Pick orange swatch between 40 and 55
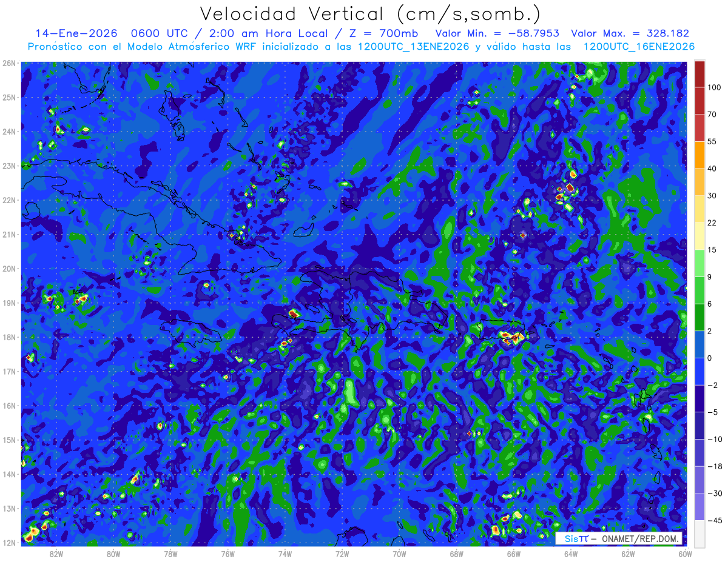 (699, 155)
